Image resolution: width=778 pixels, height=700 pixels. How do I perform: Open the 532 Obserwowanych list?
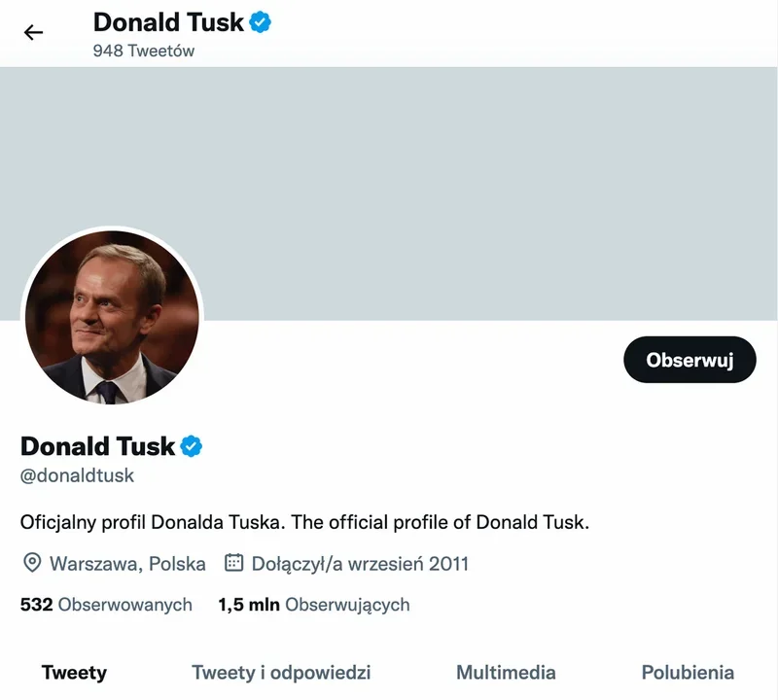(106, 605)
